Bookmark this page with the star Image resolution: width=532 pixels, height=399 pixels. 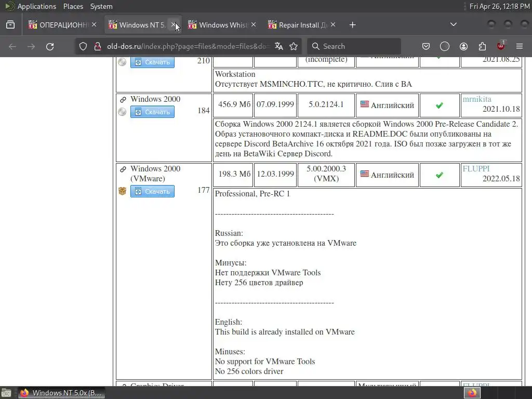point(294,46)
